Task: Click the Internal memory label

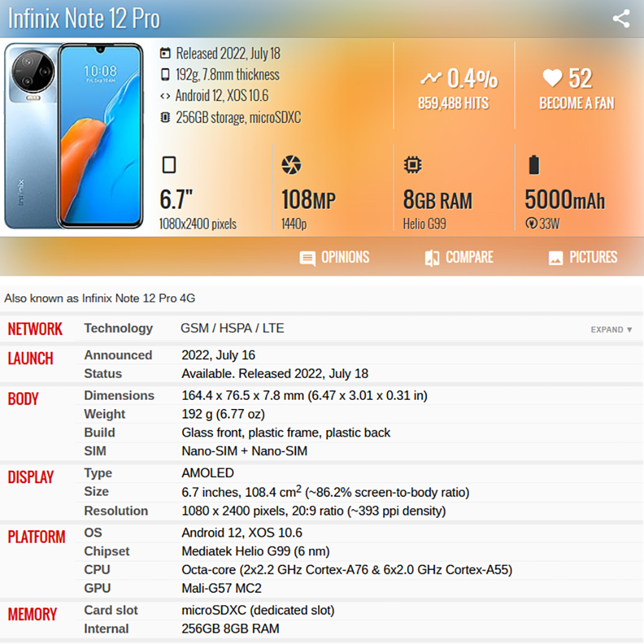Action: 106,629
